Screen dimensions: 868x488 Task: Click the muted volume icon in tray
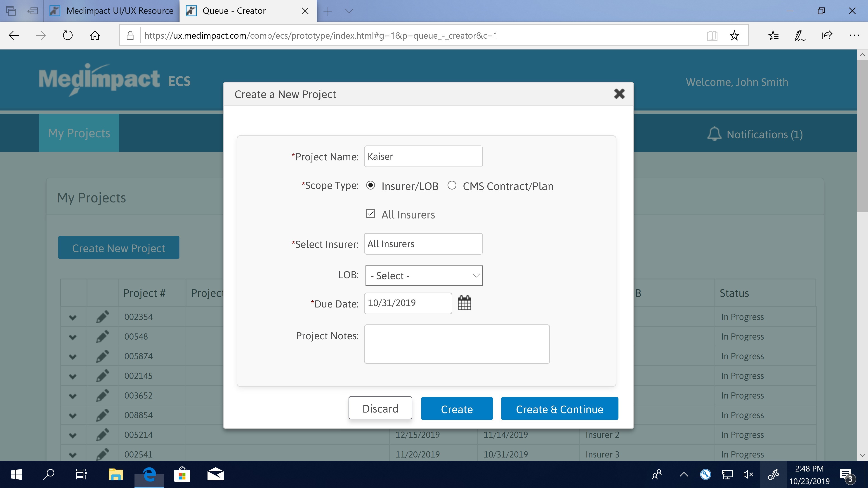748,474
